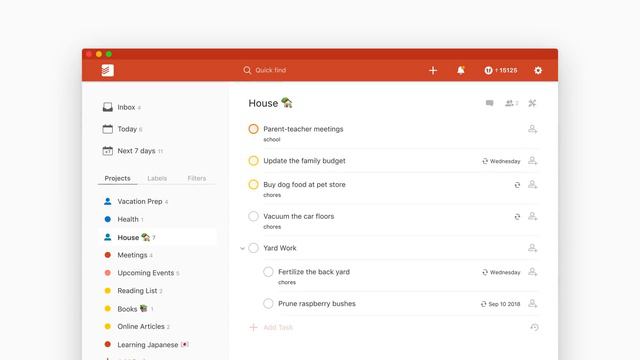
Task: Switch to the Filters tab
Action: pyautogui.click(x=197, y=178)
